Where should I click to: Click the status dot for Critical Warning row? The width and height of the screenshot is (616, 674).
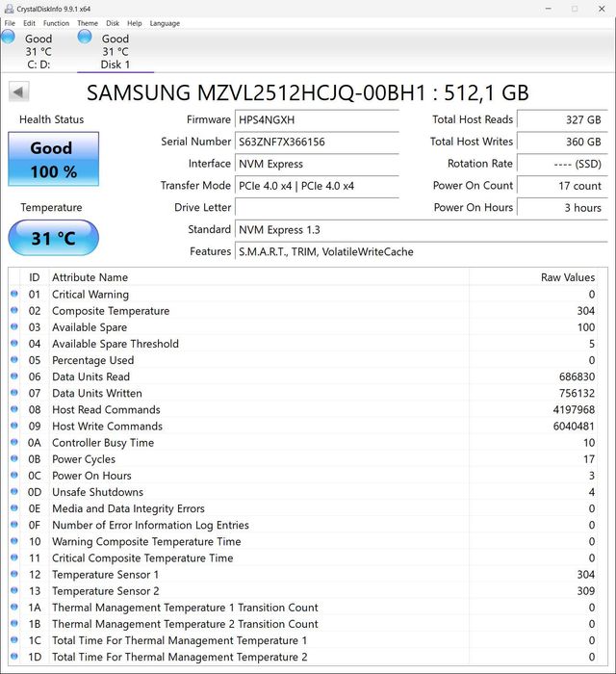pos(14,294)
